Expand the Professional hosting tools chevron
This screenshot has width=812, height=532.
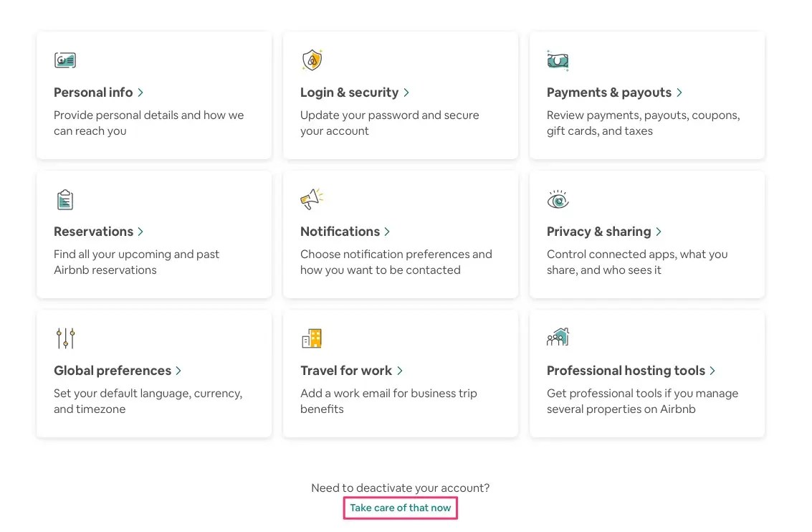point(712,371)
